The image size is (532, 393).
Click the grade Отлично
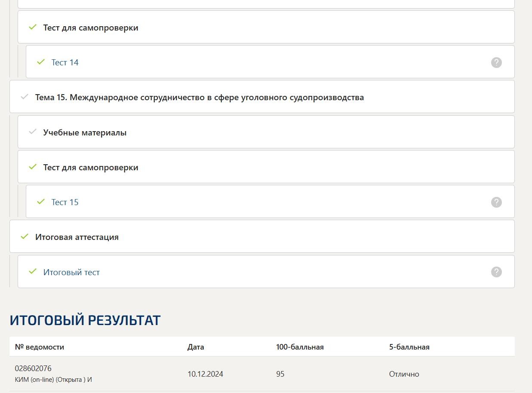(404, 374)
